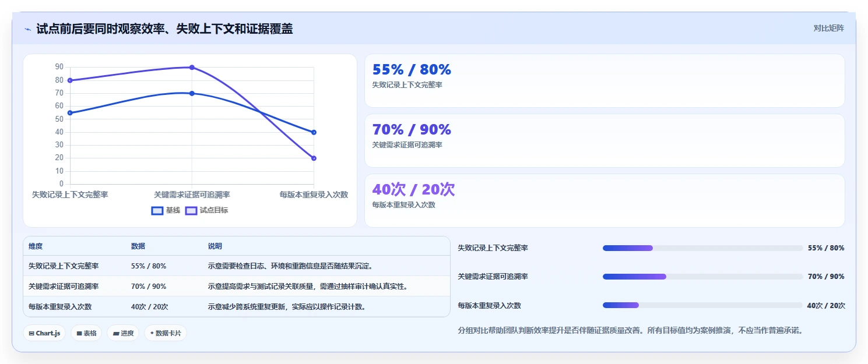Click the 55% / 80% data card value
This screenshot has height=364, width=868.
412,70
